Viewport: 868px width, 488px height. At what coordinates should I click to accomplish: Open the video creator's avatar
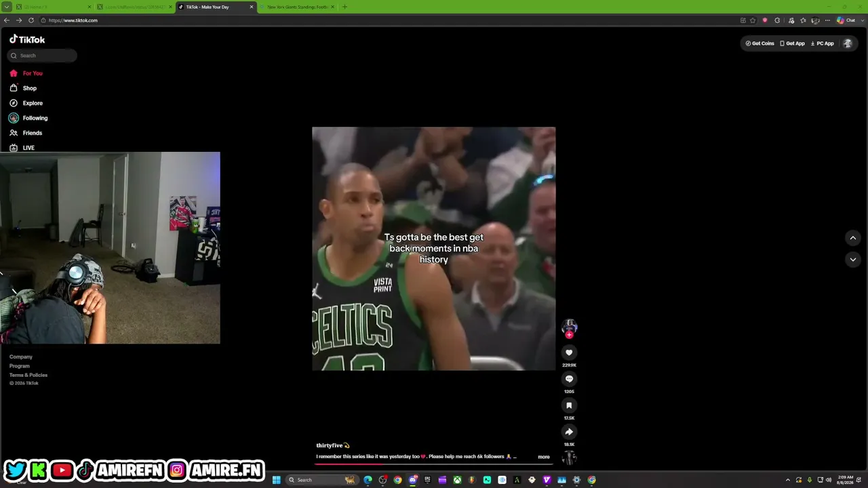(569, 327)
